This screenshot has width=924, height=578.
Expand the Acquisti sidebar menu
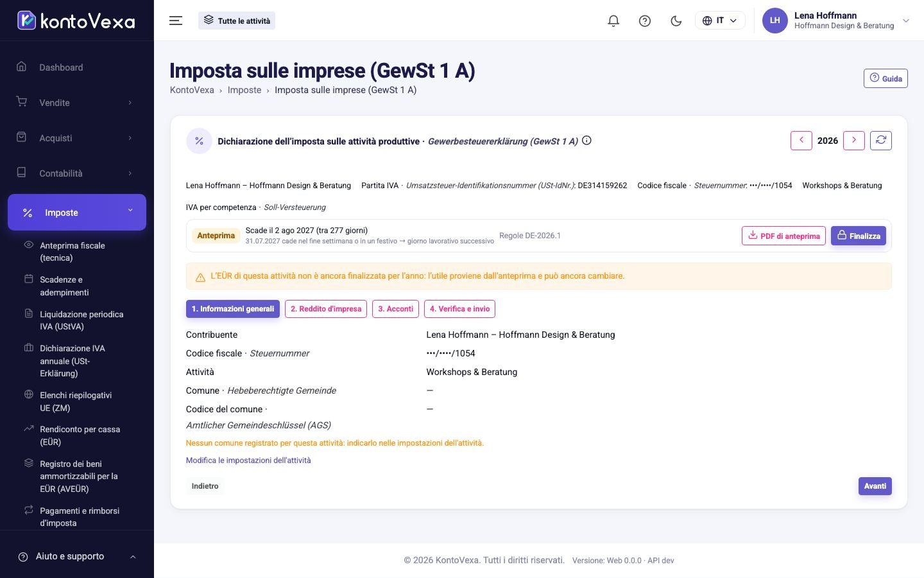[x=77, y=138]
